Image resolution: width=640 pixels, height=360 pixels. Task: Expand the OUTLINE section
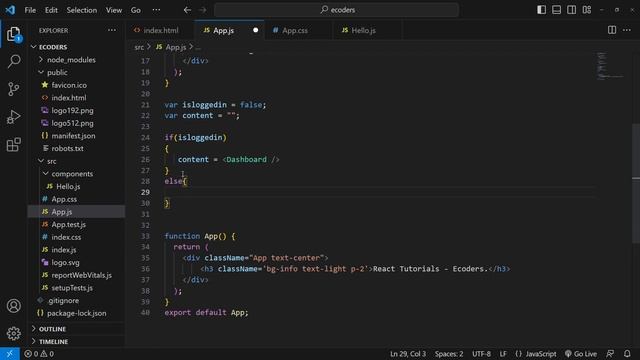[52, 329]
